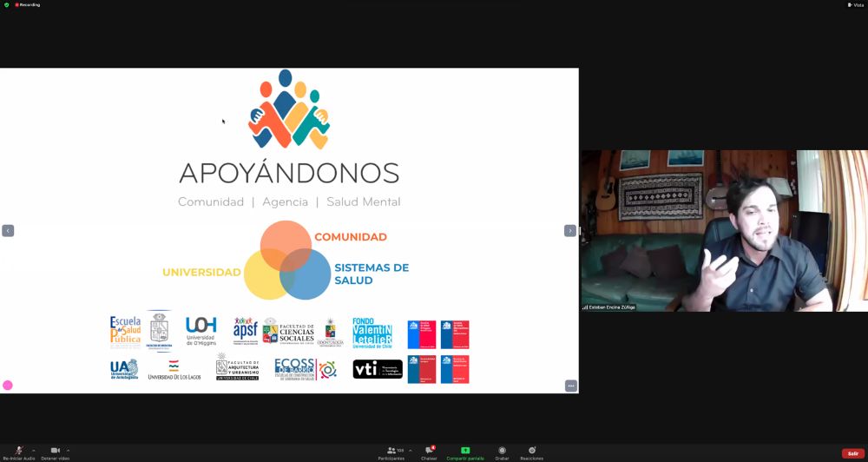The width and height of the screenshot is (868, 462).
Task: Click Esteban Encina Zúñiga video thumbnail
Action: point(724,230)
